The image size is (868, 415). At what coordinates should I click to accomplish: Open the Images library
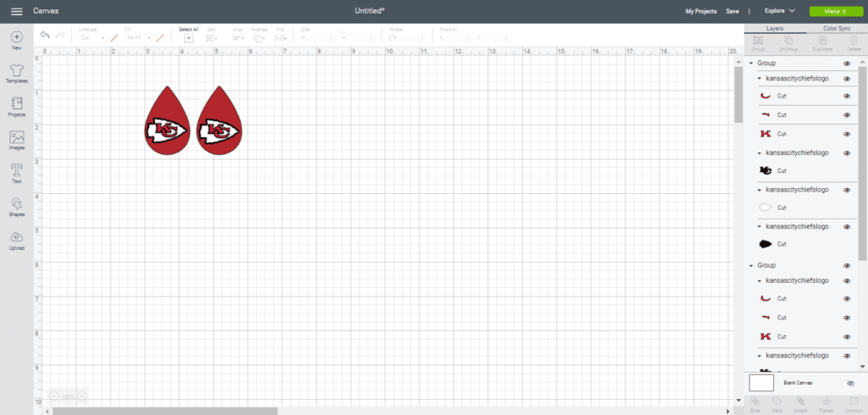point(16,140)
